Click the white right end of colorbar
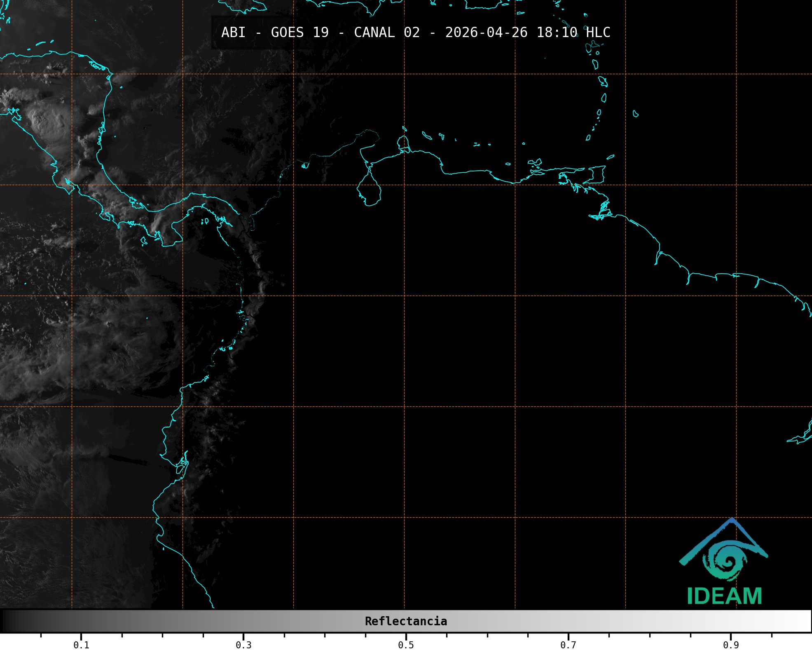This screenshot has width=812, height=650. click(x=805, y=621)
